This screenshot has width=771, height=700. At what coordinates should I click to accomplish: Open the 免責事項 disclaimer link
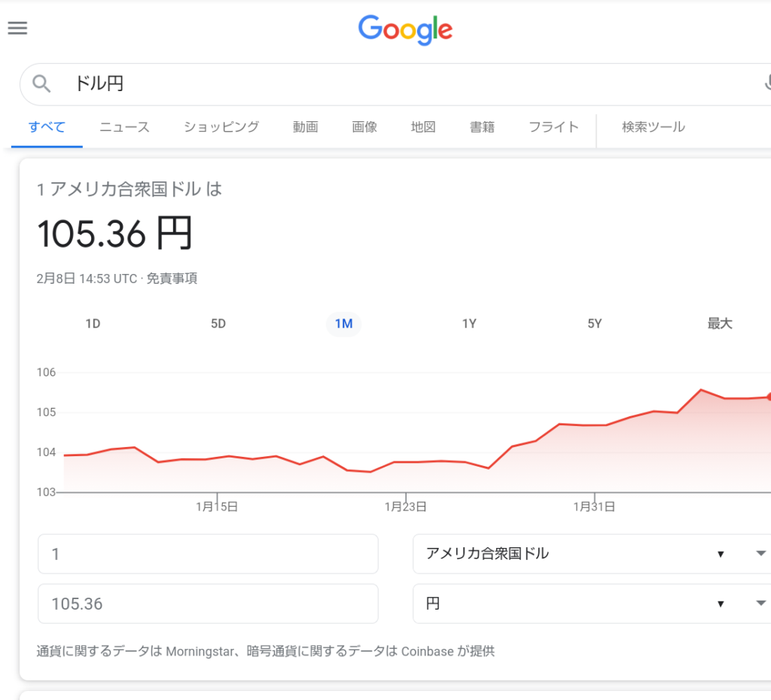(x=172, y=278)
